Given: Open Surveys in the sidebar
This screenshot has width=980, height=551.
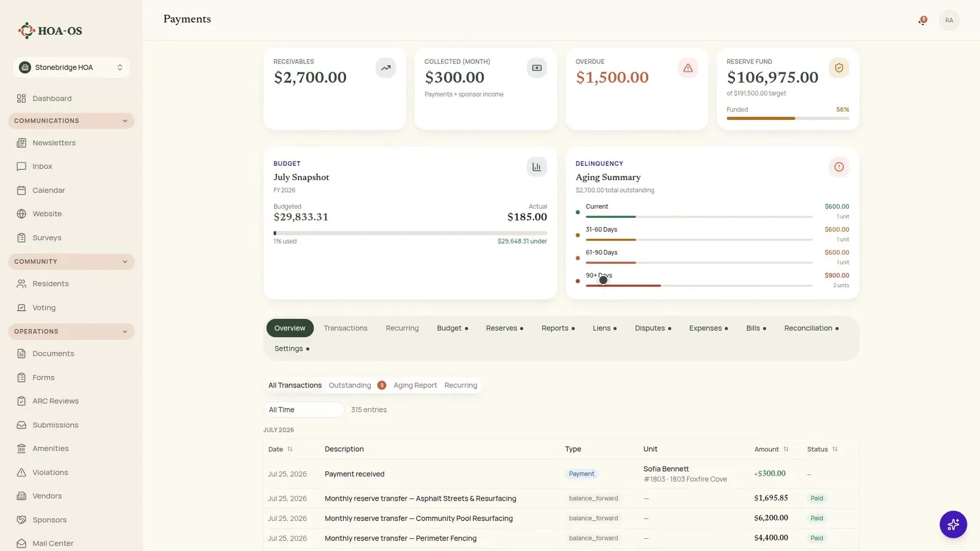Looking at the screenshot, I should [71, 238].
